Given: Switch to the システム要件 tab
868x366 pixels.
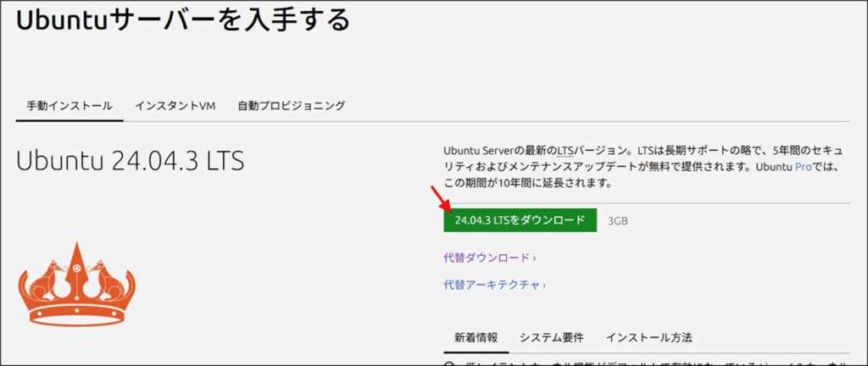Looking at the screenshot, I should [551, 337].
